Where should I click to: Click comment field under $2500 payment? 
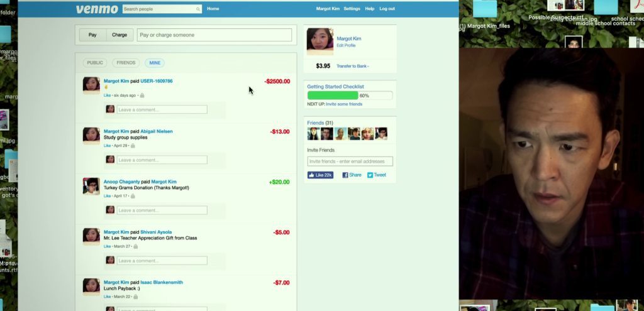click(162, 109)
